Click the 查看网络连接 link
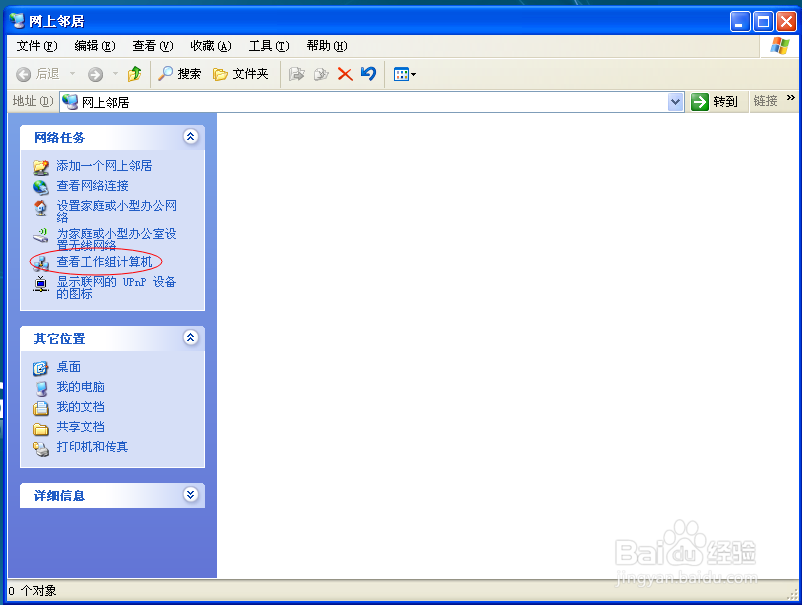Screen dimensions: 802x605 pos(92,186)
